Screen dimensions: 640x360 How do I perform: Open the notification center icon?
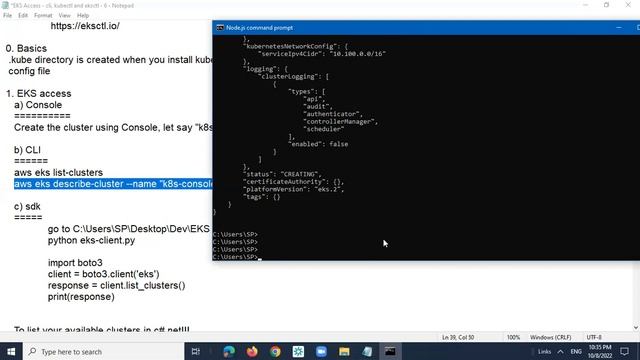click(624, 351)
